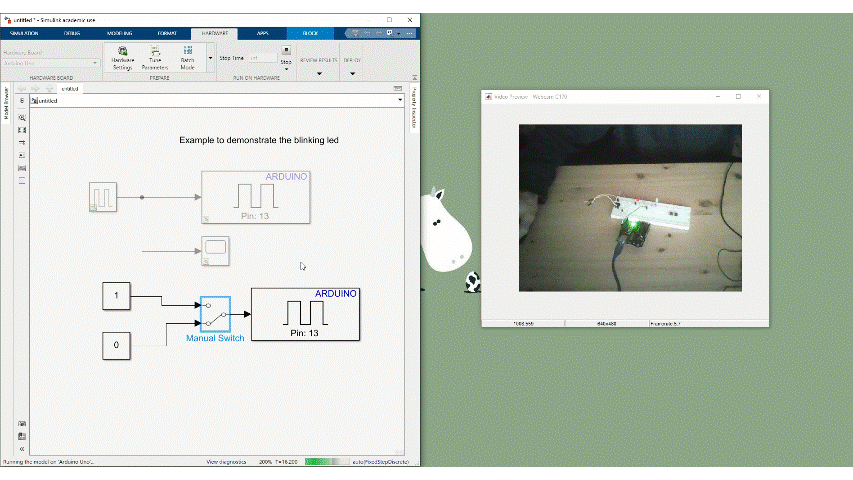Select the commented-out Pulse Generator block

point(103,196)
